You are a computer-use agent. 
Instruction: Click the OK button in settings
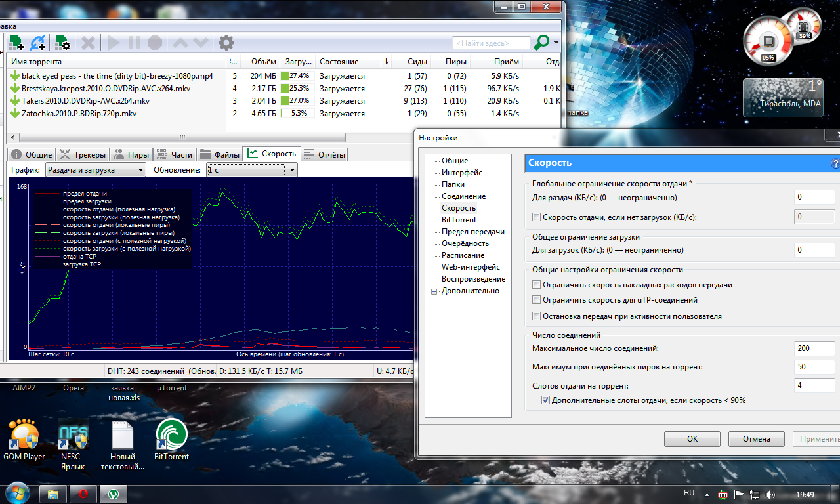coord(692,439)
